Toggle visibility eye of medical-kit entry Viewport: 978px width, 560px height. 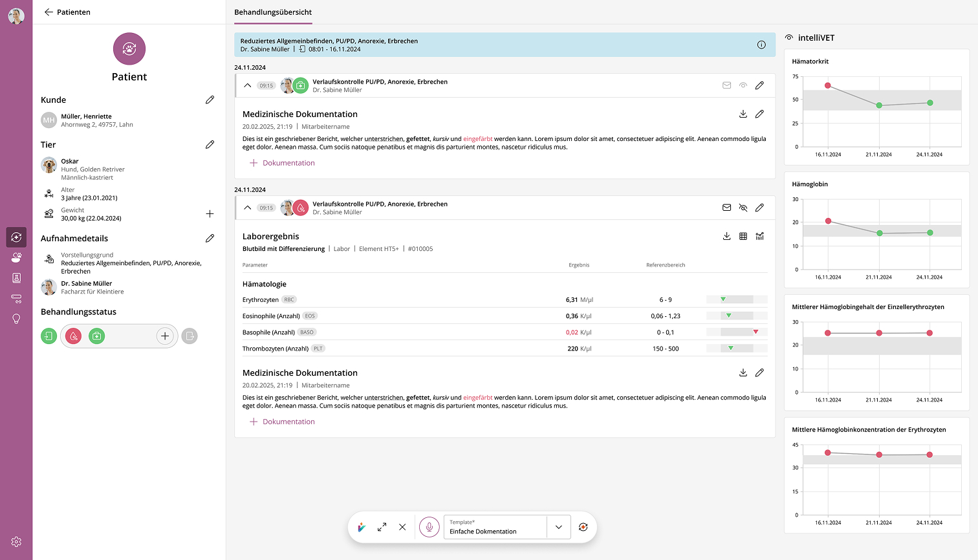point(743,85)
